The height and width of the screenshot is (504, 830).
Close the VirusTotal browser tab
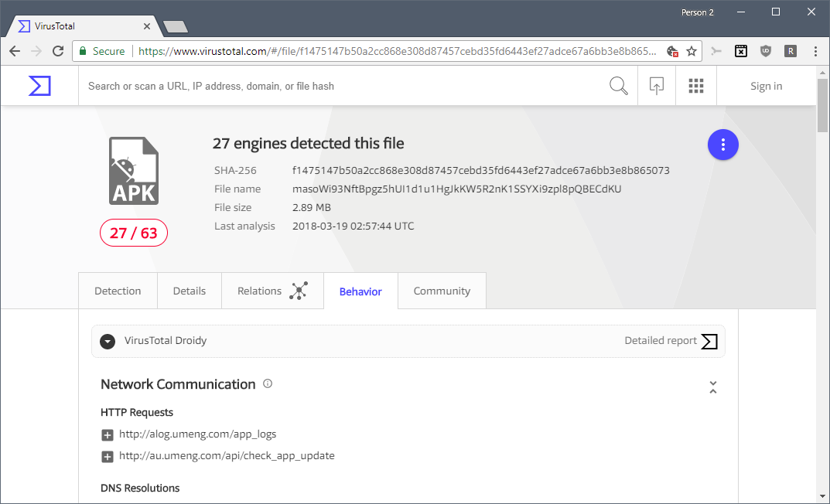[147, 26]
